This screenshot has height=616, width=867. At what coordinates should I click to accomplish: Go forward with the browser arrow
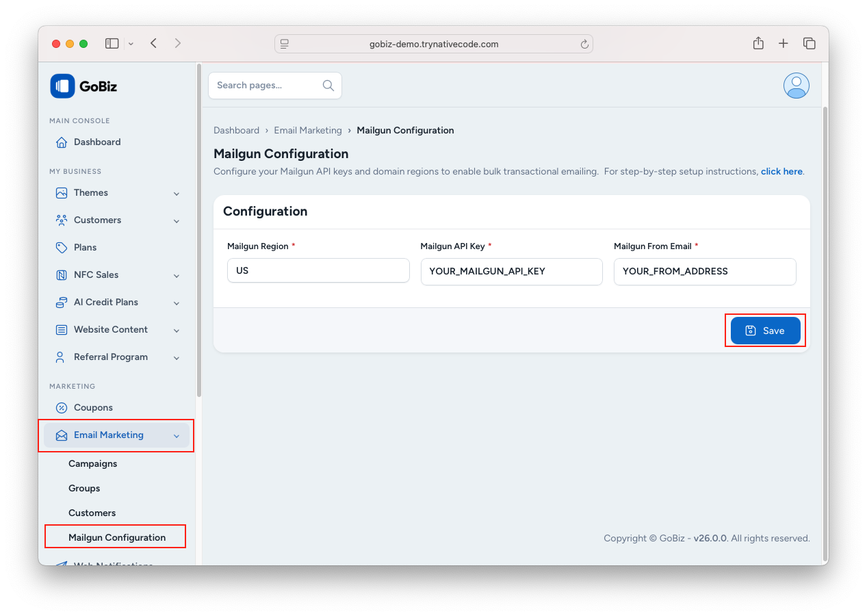pos(178,43)
